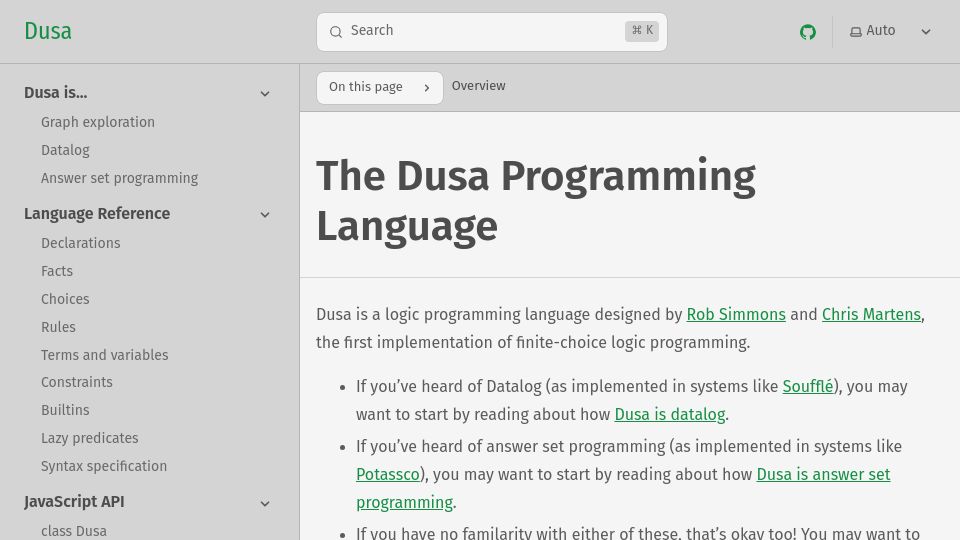The image size is (960, 540).
Task: Navigate to Choices reference
Action: (65, 299)
